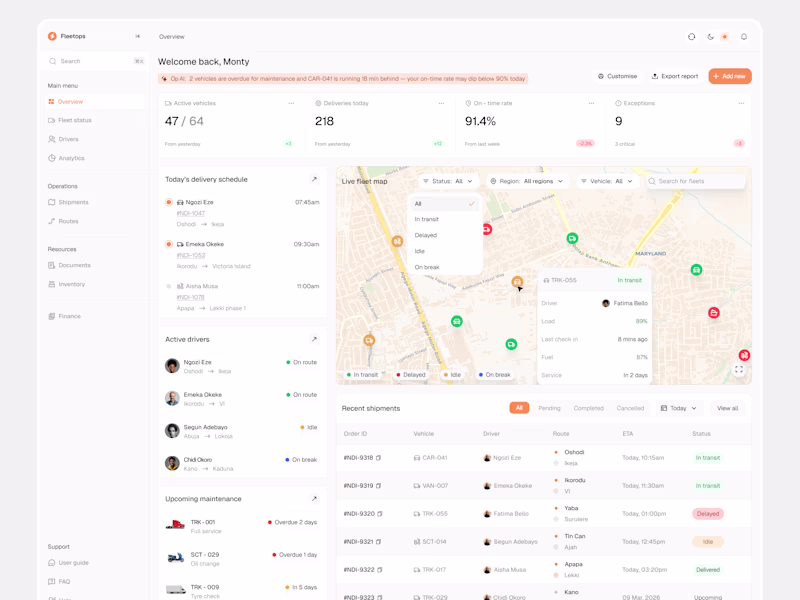Screen dimensions: 800x600
Task: Select the Cancelled shipments tab
Action: tap(630, 408)
